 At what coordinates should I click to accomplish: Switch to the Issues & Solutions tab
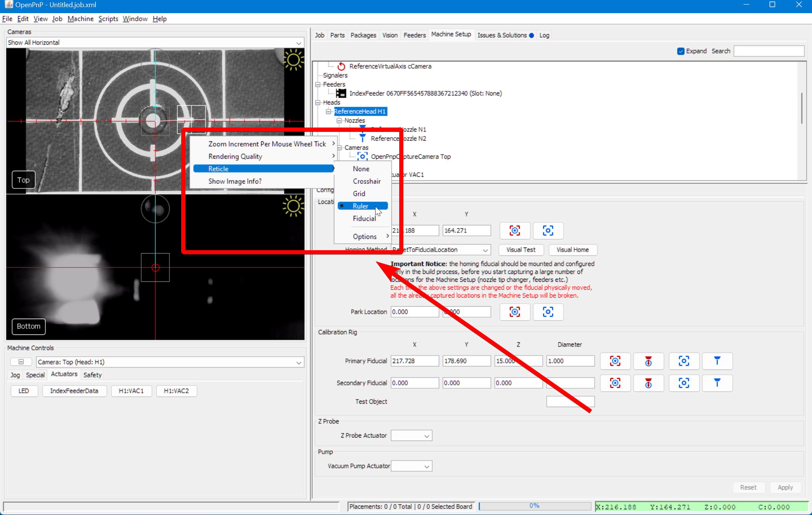503,35
